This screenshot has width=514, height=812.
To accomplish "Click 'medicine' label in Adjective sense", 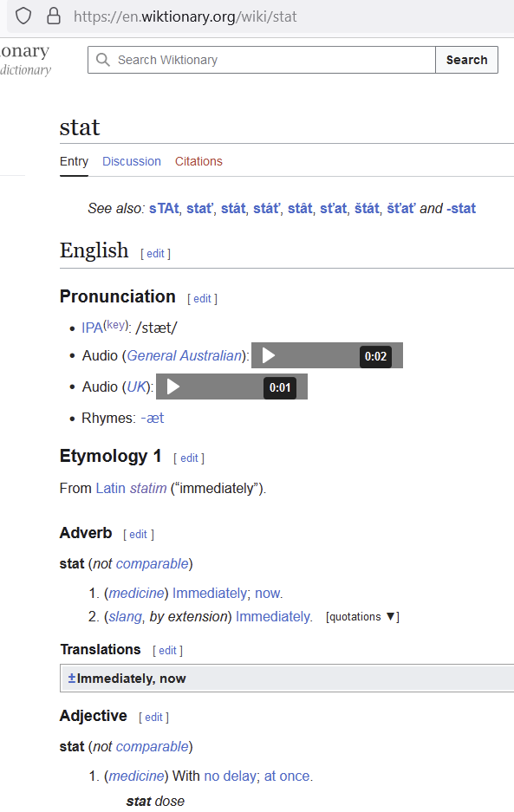I will click(x=136, y=776).
